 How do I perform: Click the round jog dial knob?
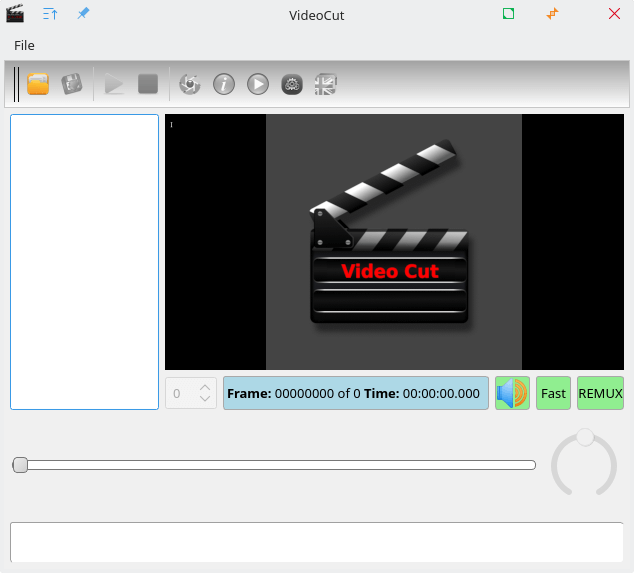pyautogui.click(x=585, y=437)
